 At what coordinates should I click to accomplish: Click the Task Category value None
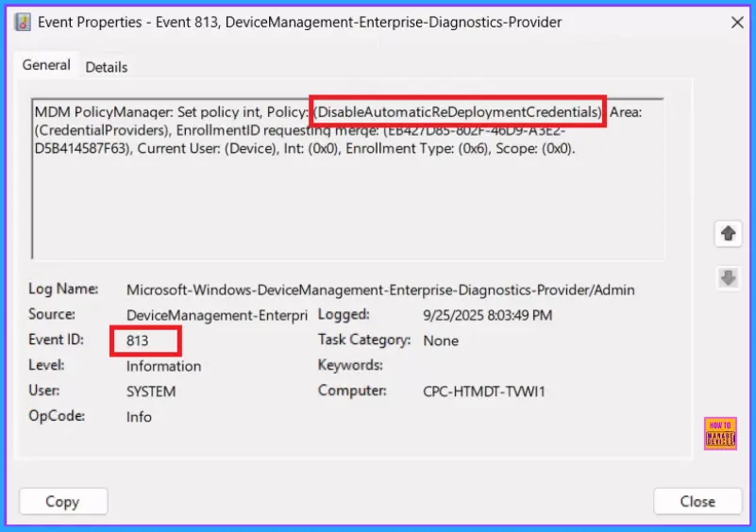[x=441, y=341]
